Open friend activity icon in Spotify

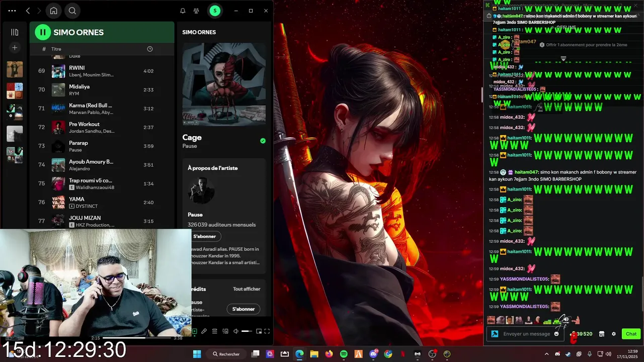196,11
